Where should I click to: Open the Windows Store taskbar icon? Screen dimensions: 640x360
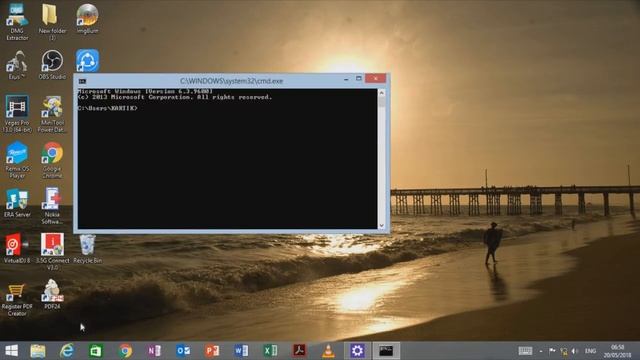tap(96, 351)
